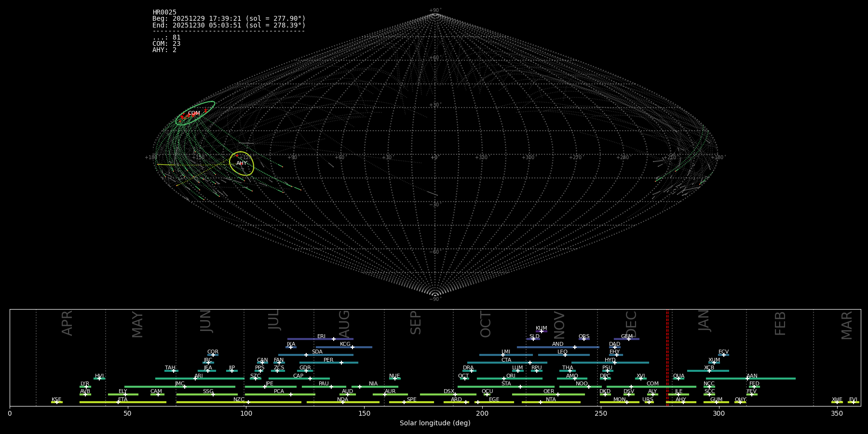Screen dimensions: 868x434
Task: Click the Solar longitude (deg) axis title
Action: coord(434,423)
